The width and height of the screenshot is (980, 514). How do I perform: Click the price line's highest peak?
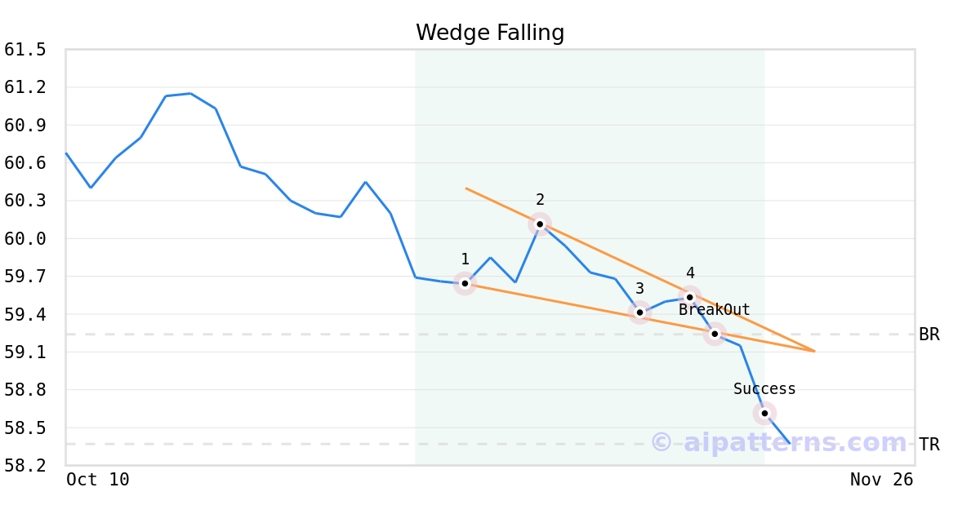pyautogui.click(x=190, y=93)
